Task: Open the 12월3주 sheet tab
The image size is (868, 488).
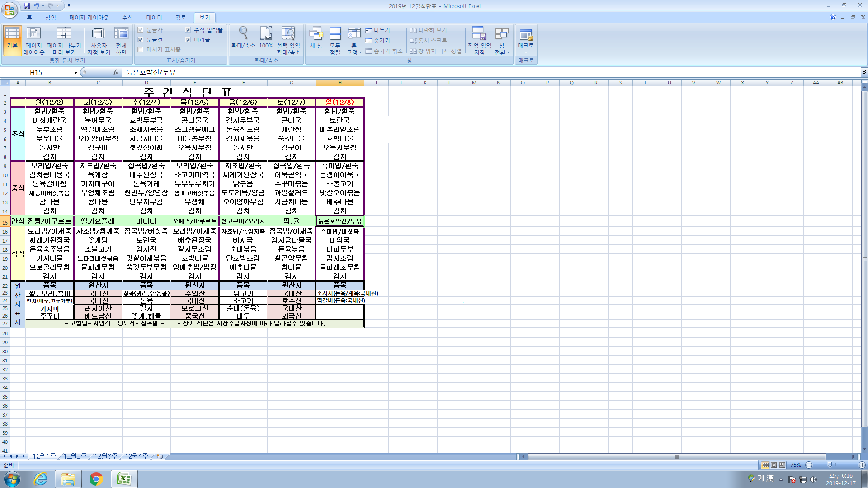Action: (x=105, y=456)
